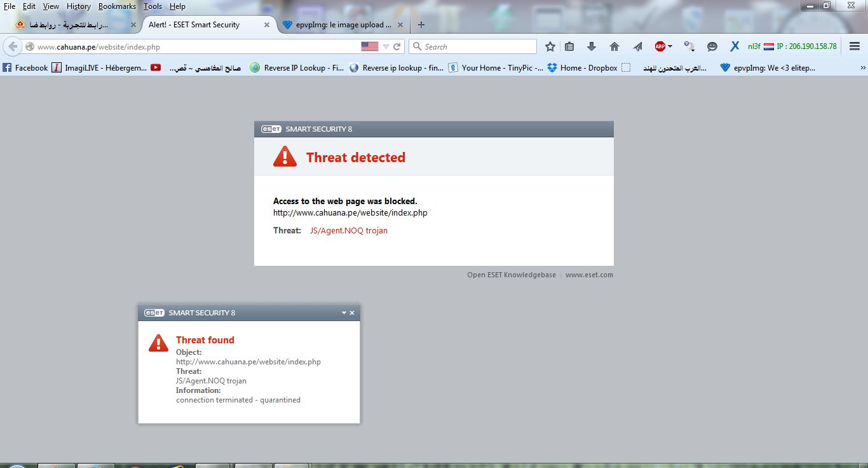Show bookmarks list icon
This screenshot has height=468, width=868.
pyautogui.click(x=569, y=46)
